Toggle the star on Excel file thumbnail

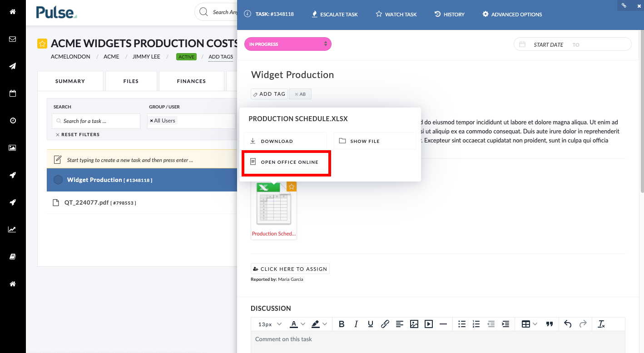tap(292, 186)
